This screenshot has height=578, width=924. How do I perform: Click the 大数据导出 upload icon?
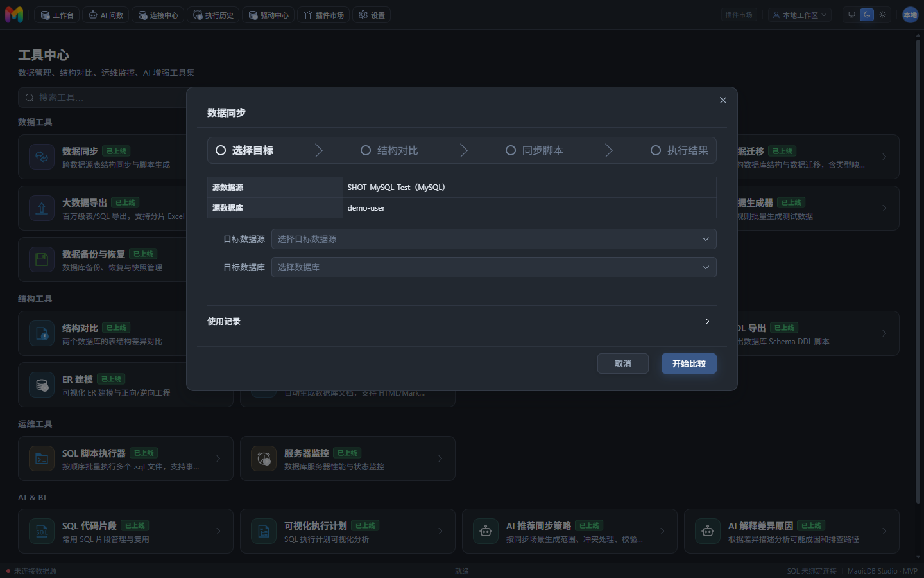pos(42,208)
